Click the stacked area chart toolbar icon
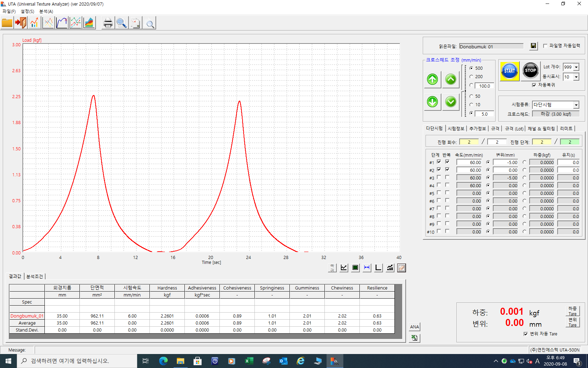The height and width of the screenshot is (368, 588). pyautogui.click(x=89, y=23)
